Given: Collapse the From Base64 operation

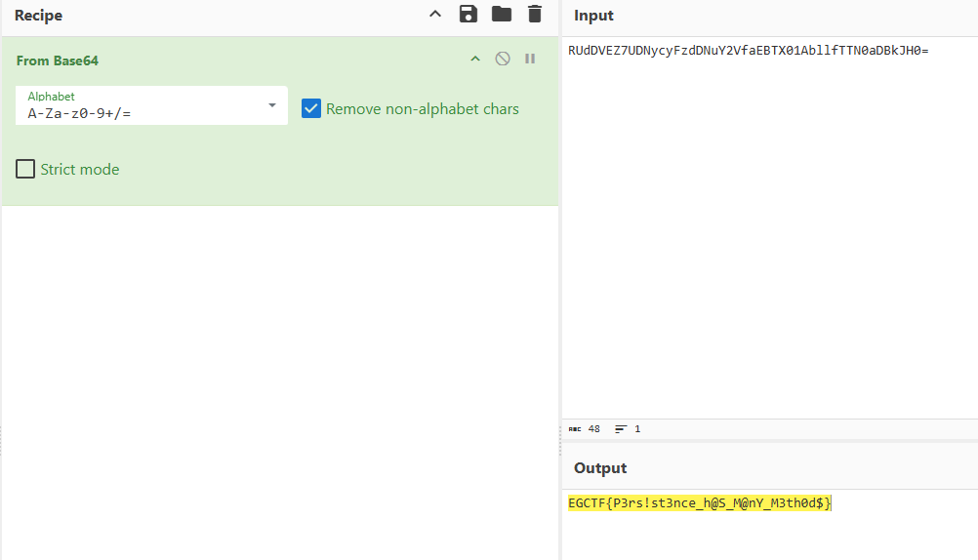Looking at the screenshot, I should click(475, 59).
